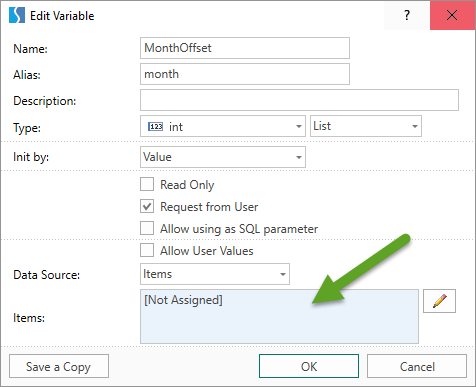Viewport: 476px width, 387px height.
Task: Click the Items box showing Not Assigned
Action: pos(279,316)
